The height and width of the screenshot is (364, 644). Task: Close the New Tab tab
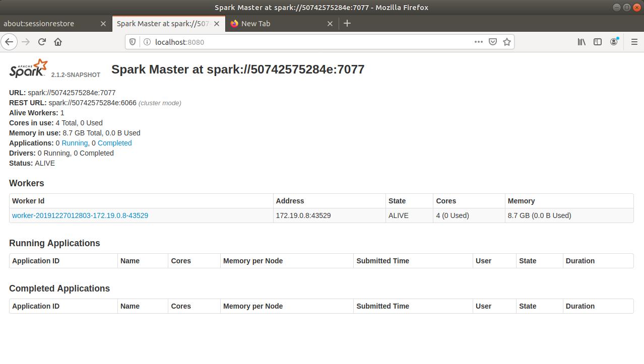coord(330,24)
